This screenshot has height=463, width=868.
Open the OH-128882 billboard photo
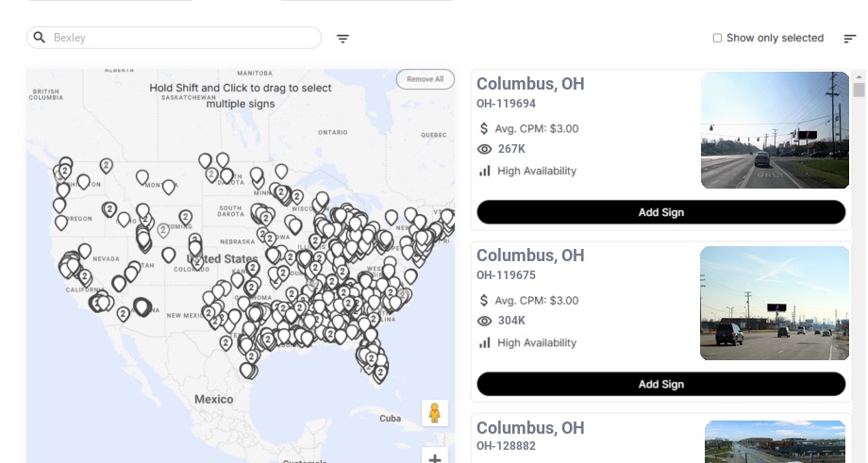[775, 442]
